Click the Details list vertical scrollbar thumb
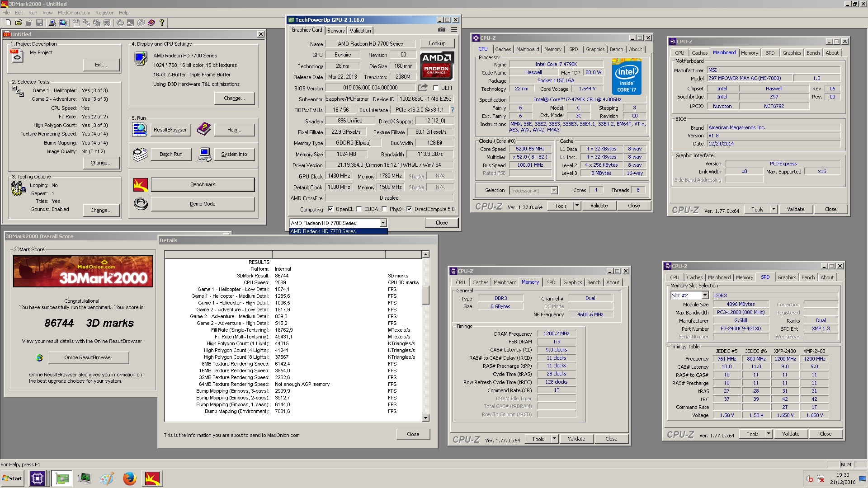The image size is (868, 488). (x=425, y=295)
